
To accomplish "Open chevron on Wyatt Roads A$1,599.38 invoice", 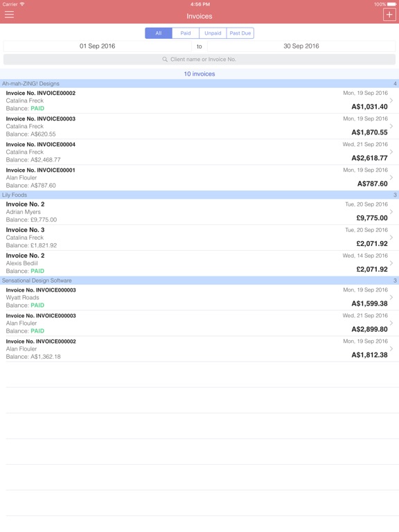I will (x=391, y=297).
